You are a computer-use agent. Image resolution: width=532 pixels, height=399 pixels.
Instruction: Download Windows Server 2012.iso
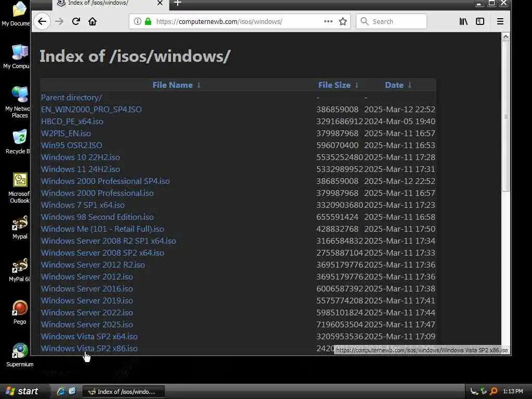87,276
